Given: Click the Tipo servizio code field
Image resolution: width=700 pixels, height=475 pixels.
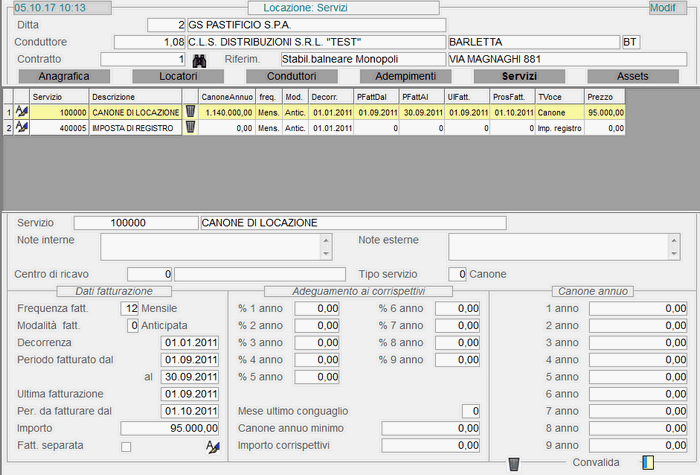Looking at the screenshot, I should [458, 274].
